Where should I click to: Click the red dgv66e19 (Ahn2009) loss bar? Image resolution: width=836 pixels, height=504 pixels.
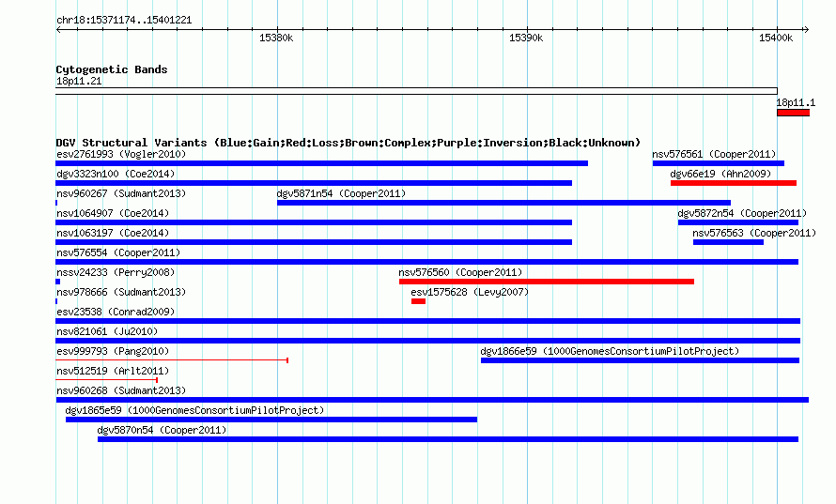(734, 183)
